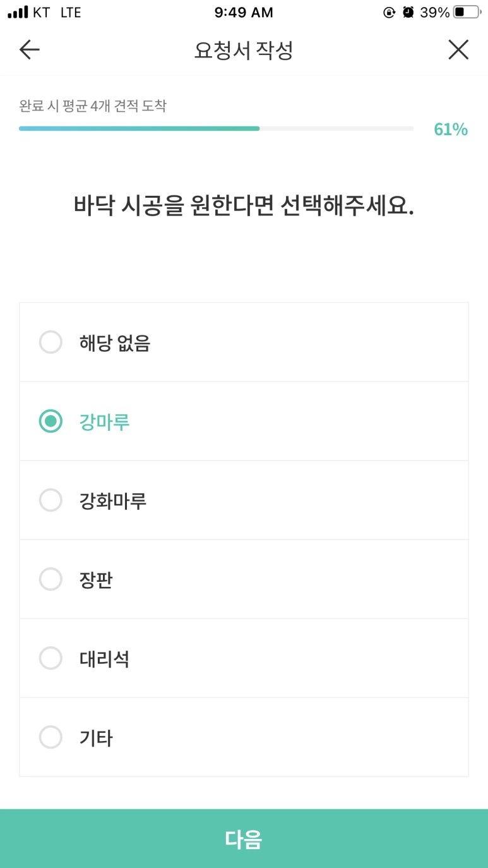The image size is (488, 868).
Task: Tap the alarm clock status icon
Action: [408, 12]
